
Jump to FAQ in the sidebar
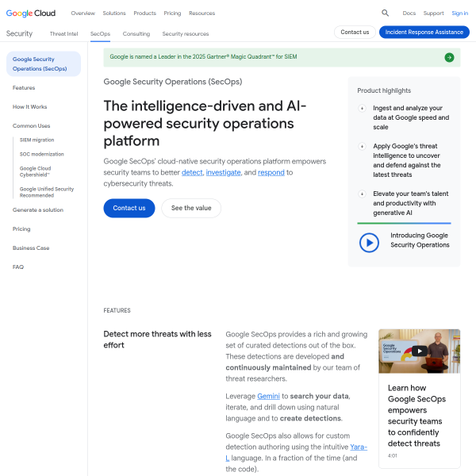pyautogui.click(x=18, y=267)
